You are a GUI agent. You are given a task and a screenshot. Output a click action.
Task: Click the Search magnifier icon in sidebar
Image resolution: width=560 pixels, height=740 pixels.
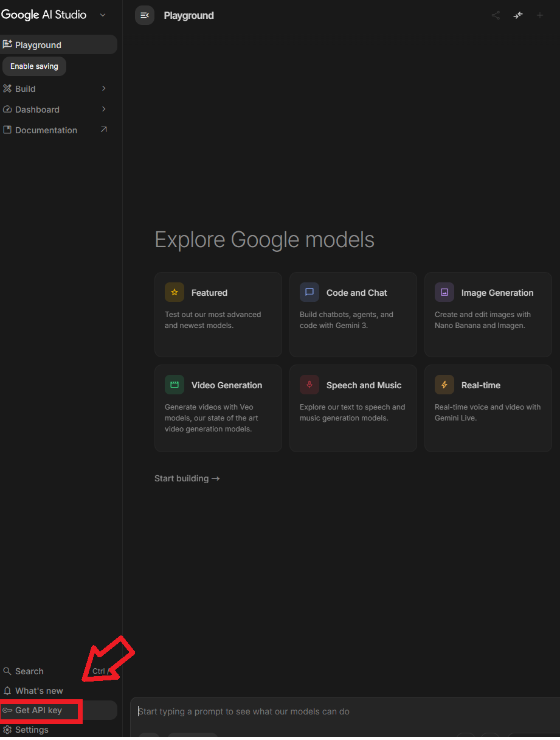coord(7,671)
